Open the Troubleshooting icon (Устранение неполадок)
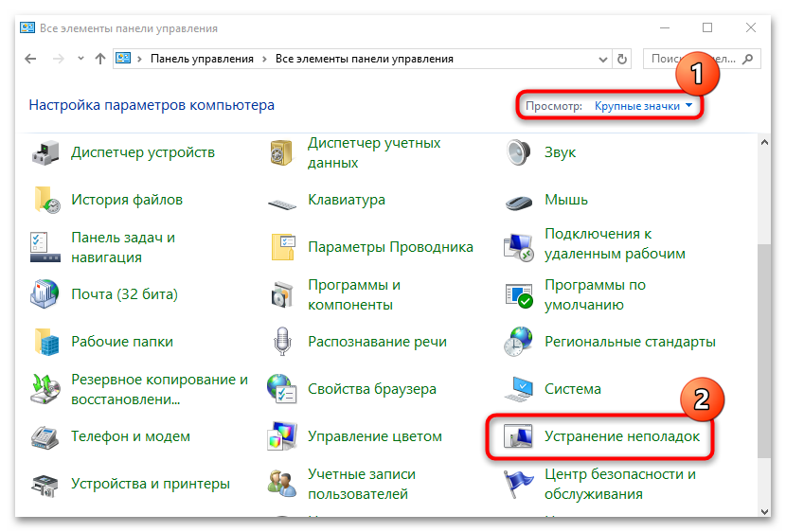 coord(518,436)
